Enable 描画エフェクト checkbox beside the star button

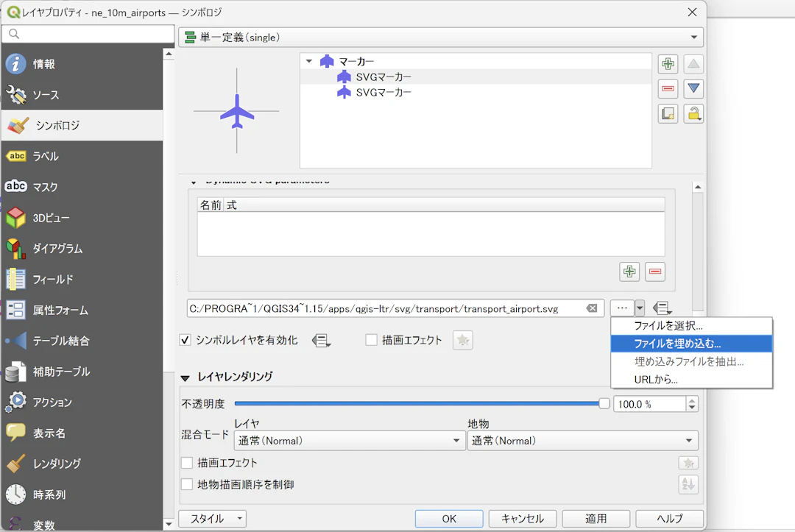pos(372,340)
